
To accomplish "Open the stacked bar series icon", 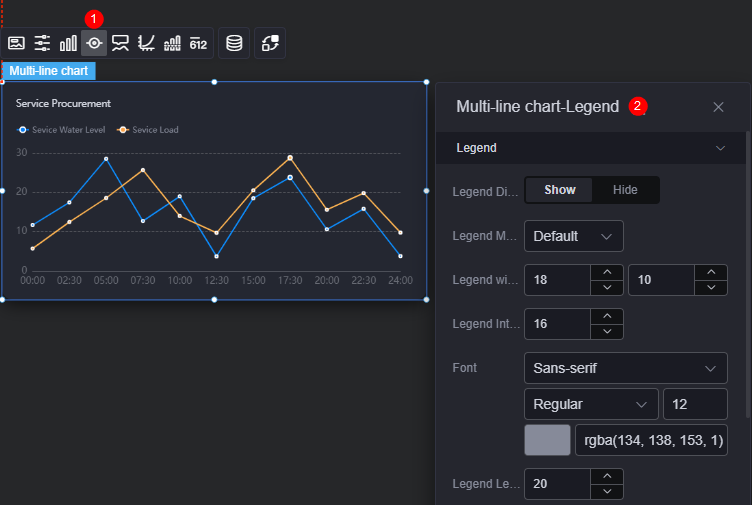I will (172, 43).
